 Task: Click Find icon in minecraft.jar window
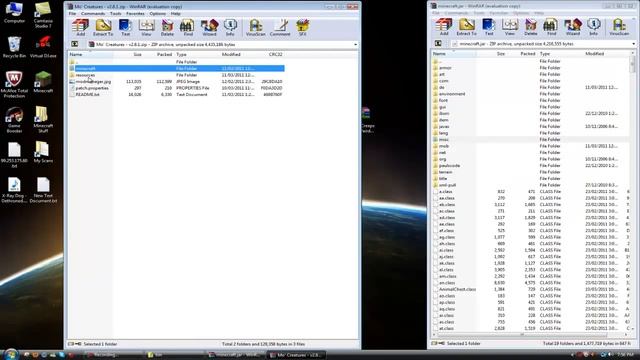click(x=551, y=27)
